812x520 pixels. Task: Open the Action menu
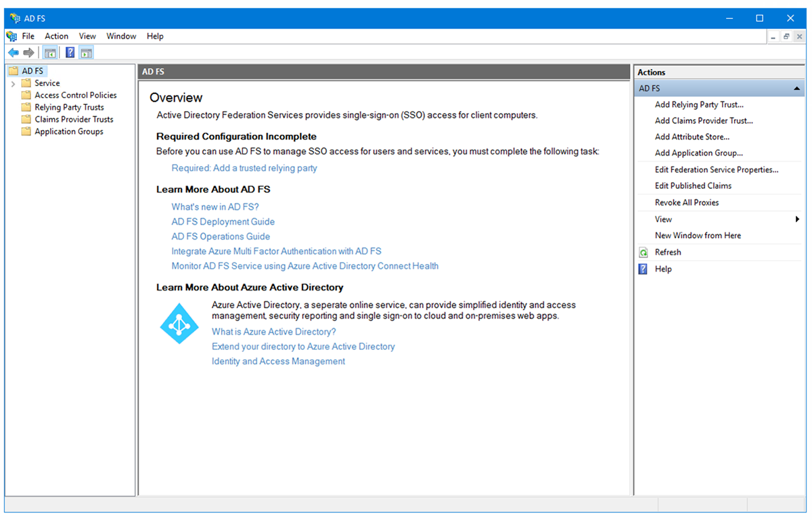(x=56, y=36)
